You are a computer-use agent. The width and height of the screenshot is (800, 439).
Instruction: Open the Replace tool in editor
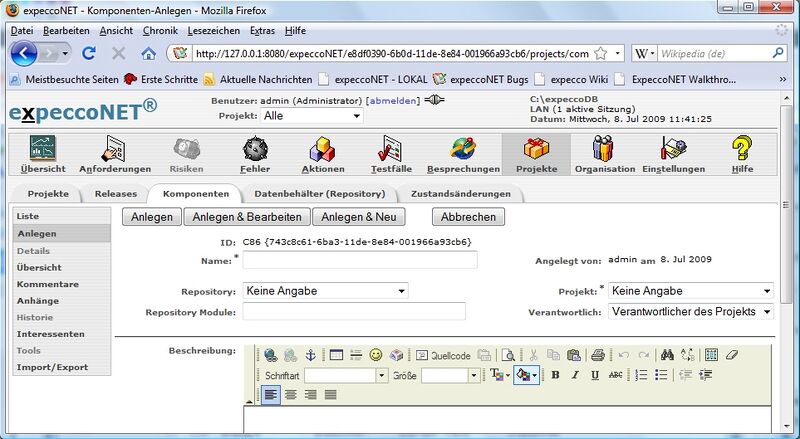687,355
